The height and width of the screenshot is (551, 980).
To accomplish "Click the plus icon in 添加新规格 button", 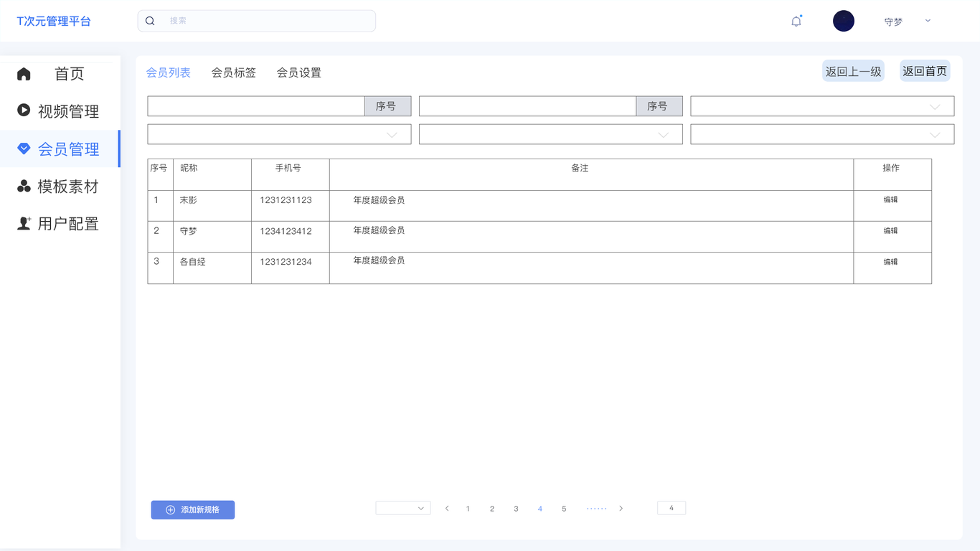I will click(171, 510).
